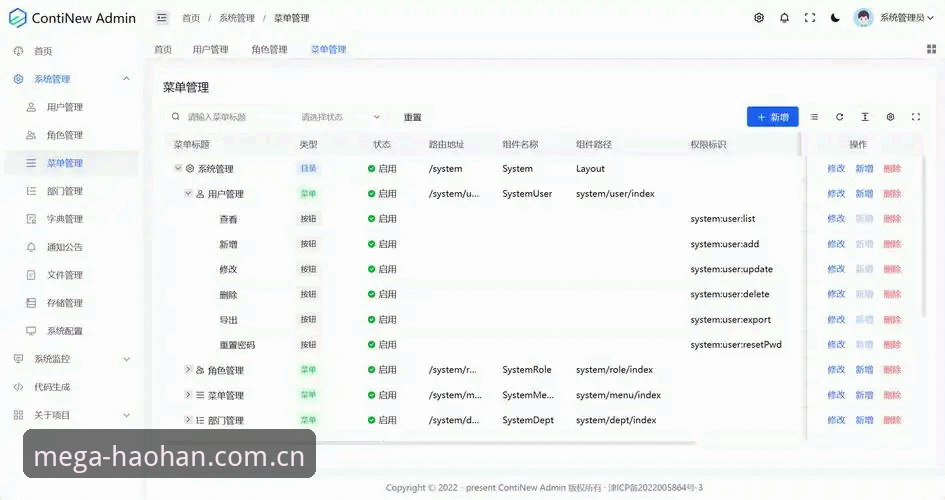Click the 菜单标题 column header
The image size is (945, 500).
(192, 145)
